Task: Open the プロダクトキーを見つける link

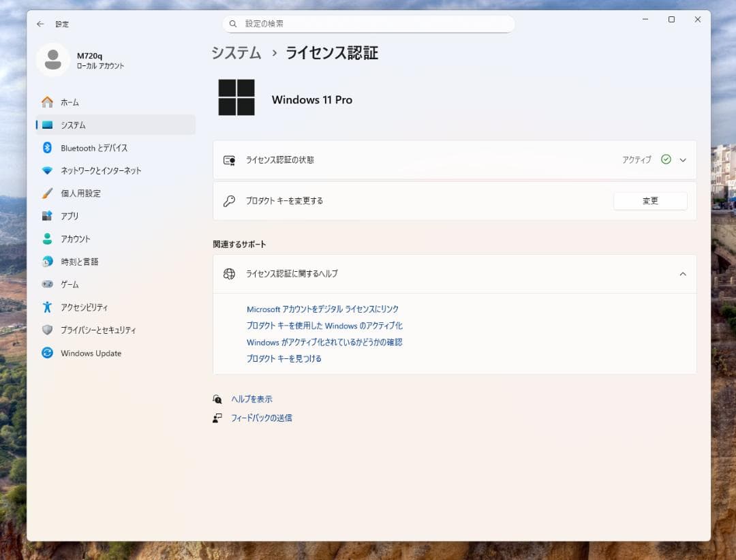Action: point(284,358)
